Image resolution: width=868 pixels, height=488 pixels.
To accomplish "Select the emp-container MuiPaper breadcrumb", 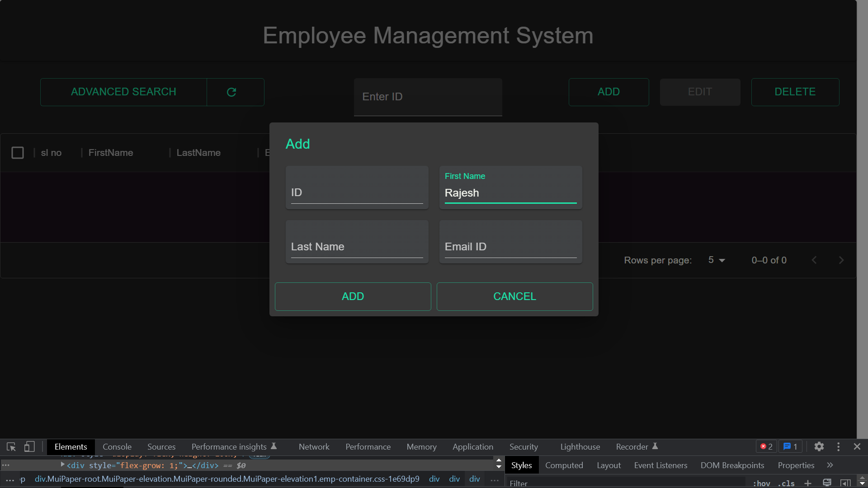I will point(227,479).
